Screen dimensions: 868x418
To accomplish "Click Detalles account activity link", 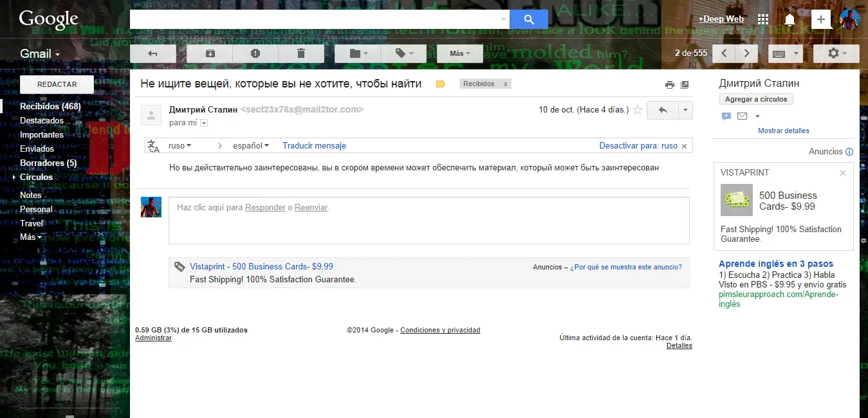I will 679,345.
